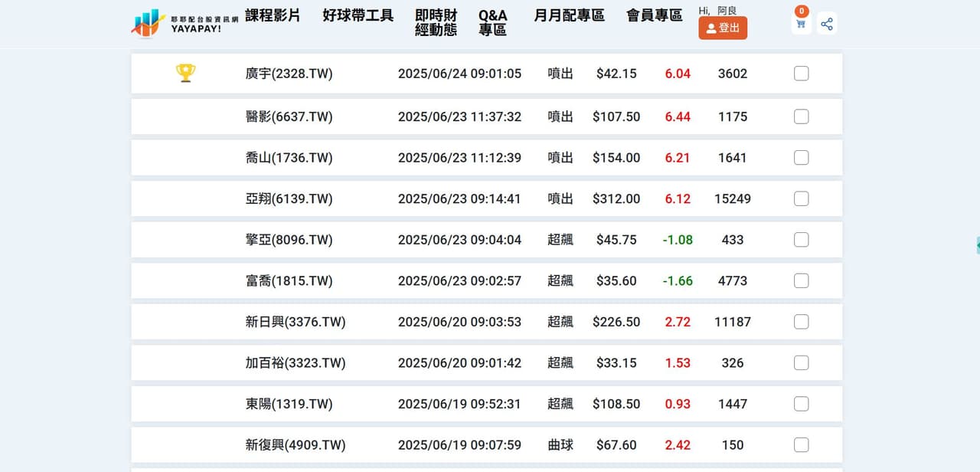Screen dimensions: 980x472
Task: Click the red change value 2.72
Action: (678, 322)
